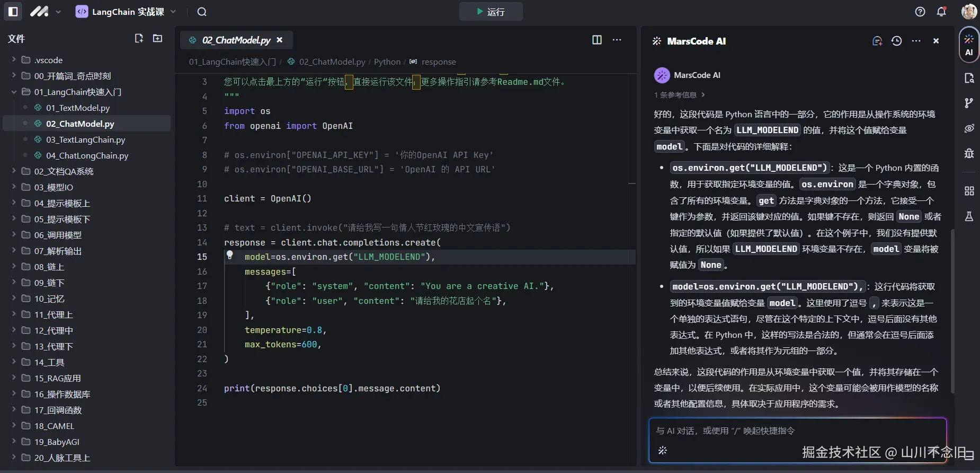Click the editor minimap scrollbar area
Viewport: 980px width, 473px height.
pos(632,269)
